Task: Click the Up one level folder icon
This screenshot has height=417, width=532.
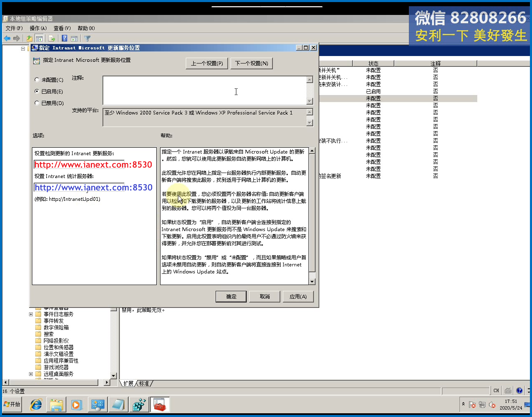Action: [x=29, y=39]
